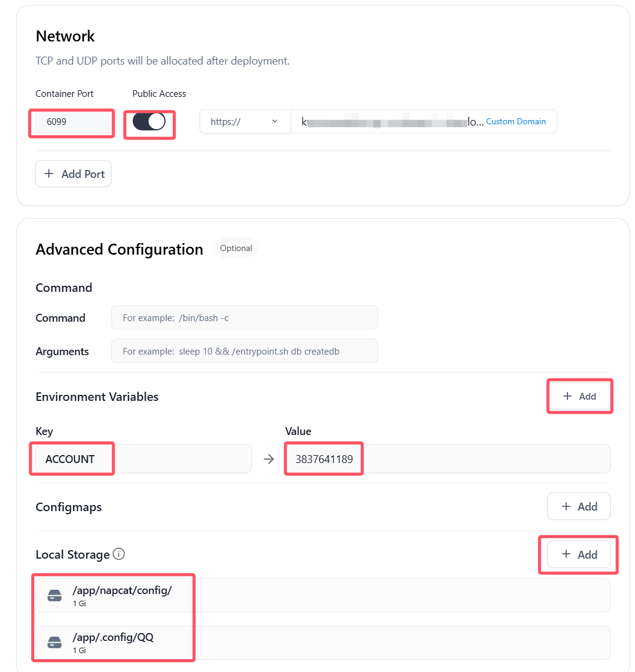Select the ACCOUNT key field

[144, 459]
